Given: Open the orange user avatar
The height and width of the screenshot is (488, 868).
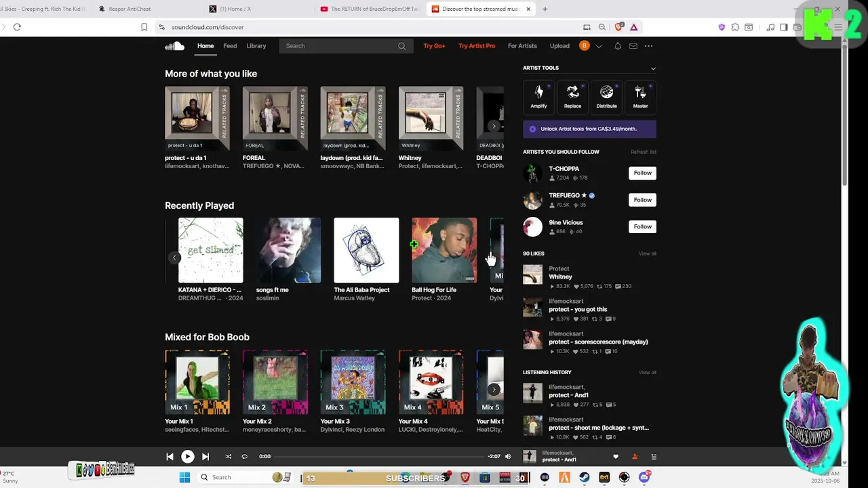Looking at the screenshot, I should click(585, 46).
